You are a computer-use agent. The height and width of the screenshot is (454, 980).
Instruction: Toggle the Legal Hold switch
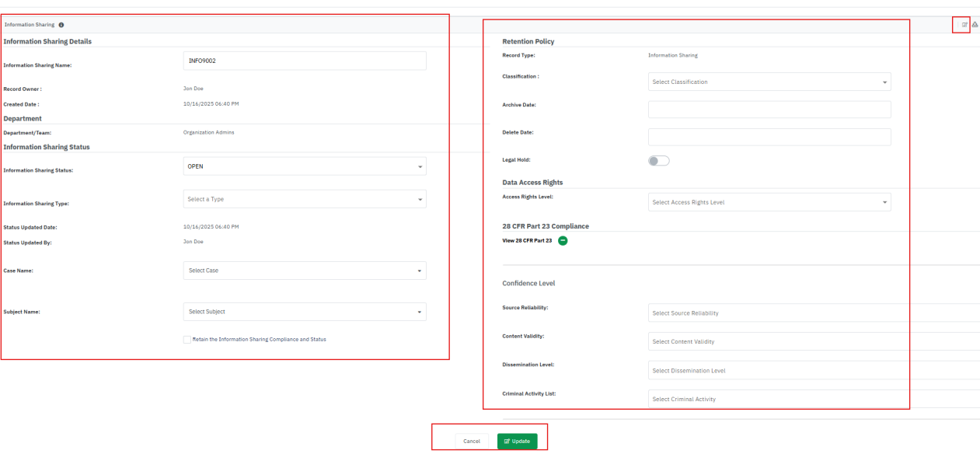(658, 161)
